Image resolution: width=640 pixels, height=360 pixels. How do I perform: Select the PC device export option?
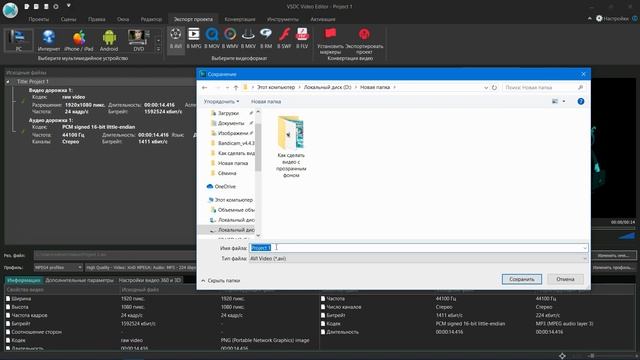(18, 40)
